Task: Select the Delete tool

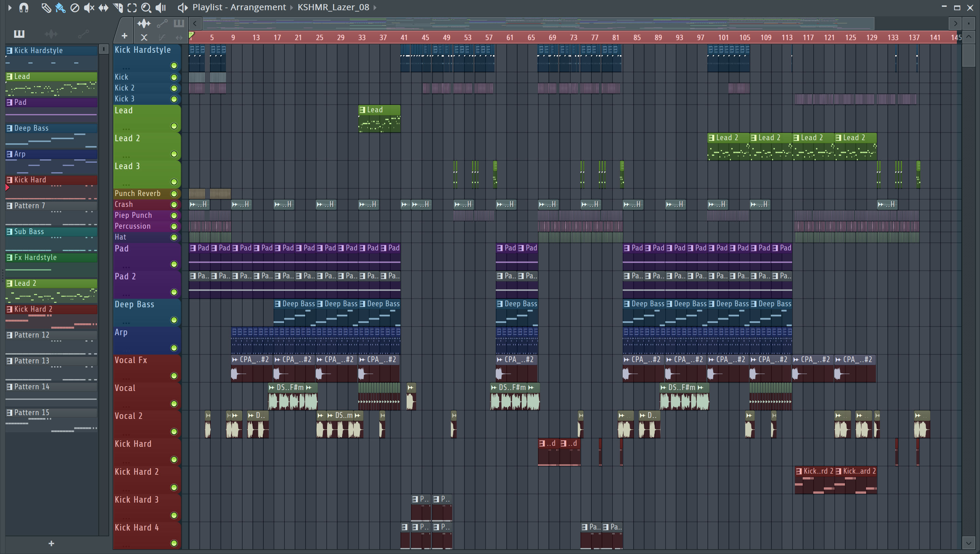Action: (75, 7)
